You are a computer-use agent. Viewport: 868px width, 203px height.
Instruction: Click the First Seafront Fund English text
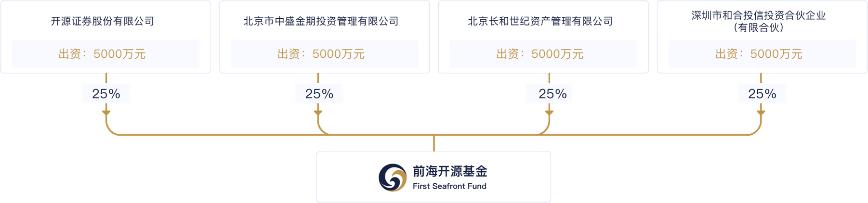(x=449, y=186)
